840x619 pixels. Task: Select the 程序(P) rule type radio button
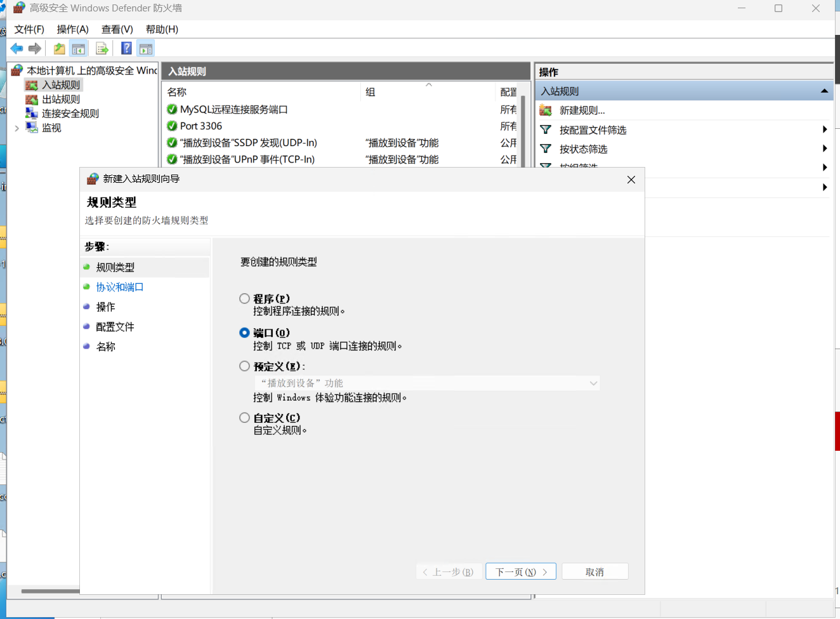click(x=244, y=298)
